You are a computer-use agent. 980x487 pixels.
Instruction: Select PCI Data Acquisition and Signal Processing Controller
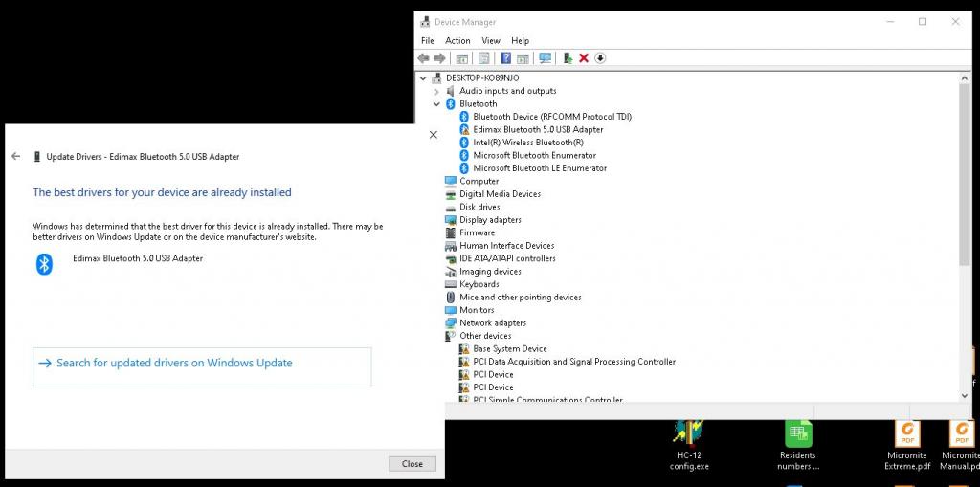coord(574,362)
